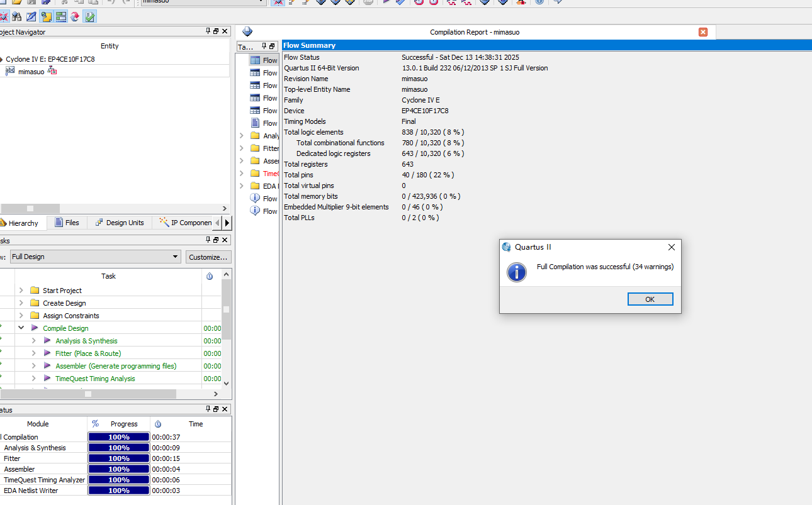Float the Tasks panel
The image size is (812, 505).
[216, 240]
